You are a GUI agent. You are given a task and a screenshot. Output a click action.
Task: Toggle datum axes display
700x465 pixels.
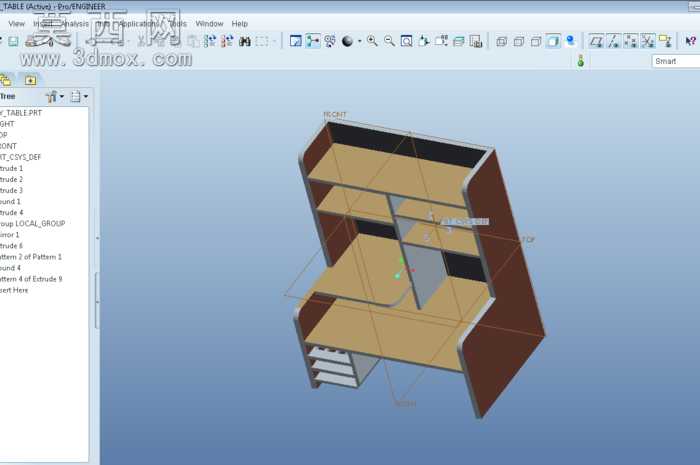pos(613,41)
